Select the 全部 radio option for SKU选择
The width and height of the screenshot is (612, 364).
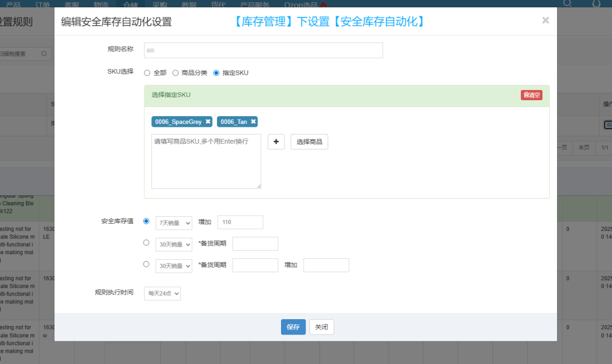click(147, 72)
